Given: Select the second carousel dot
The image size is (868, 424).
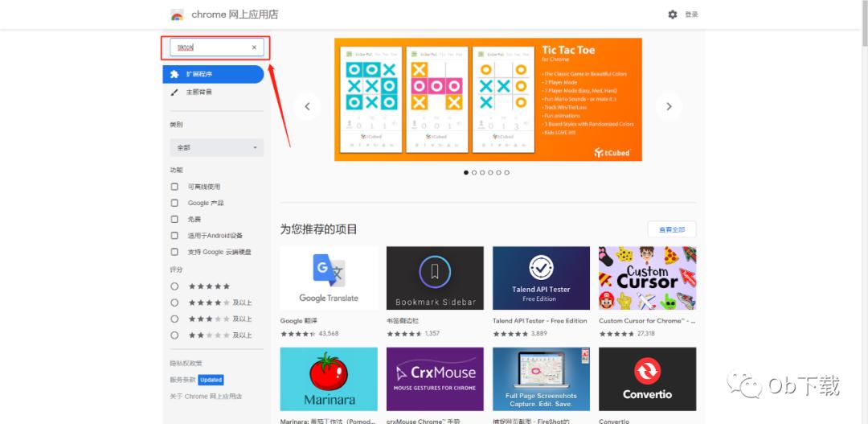Looking at the screenshot, I should click(474, 173).
